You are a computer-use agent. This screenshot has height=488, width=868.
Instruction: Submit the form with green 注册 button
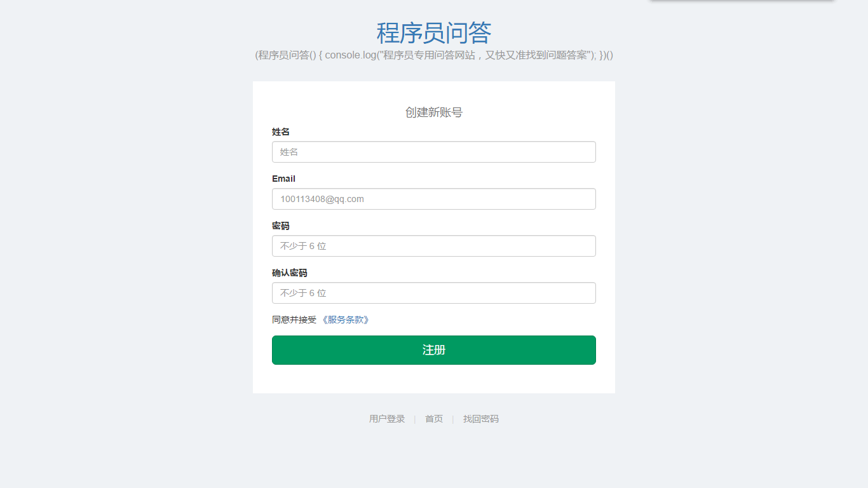(x=434, y=350)
